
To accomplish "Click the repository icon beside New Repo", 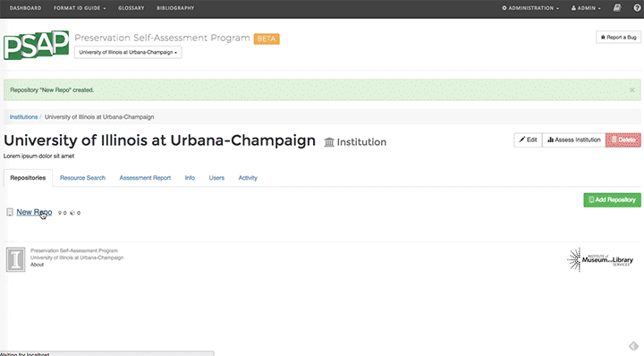I will pos(10,212).
